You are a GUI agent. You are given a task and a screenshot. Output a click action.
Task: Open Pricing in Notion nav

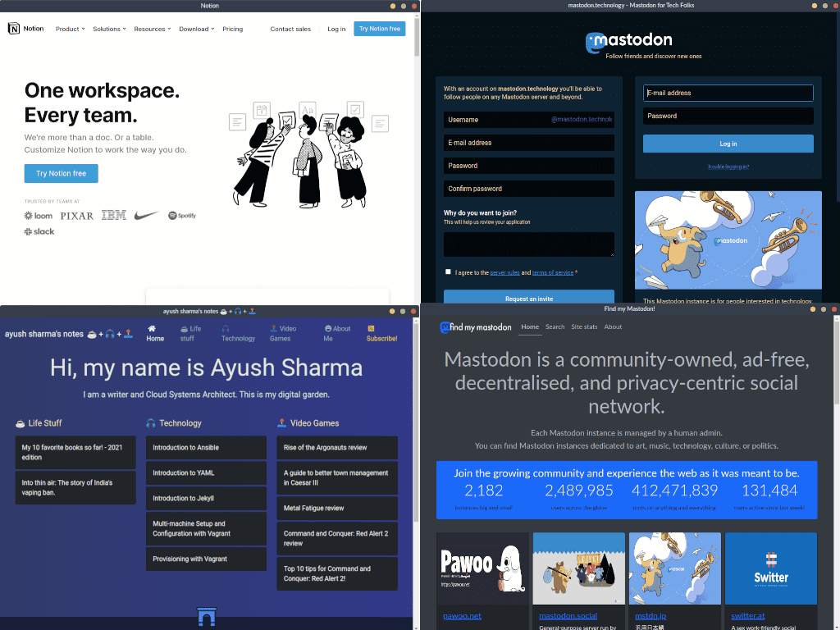232,29
